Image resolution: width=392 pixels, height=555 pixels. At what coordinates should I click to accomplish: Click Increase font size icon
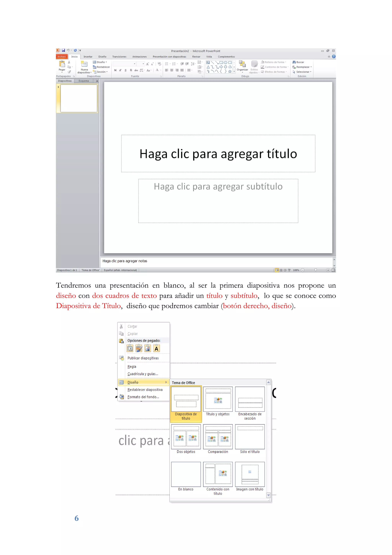pos(148,64)
